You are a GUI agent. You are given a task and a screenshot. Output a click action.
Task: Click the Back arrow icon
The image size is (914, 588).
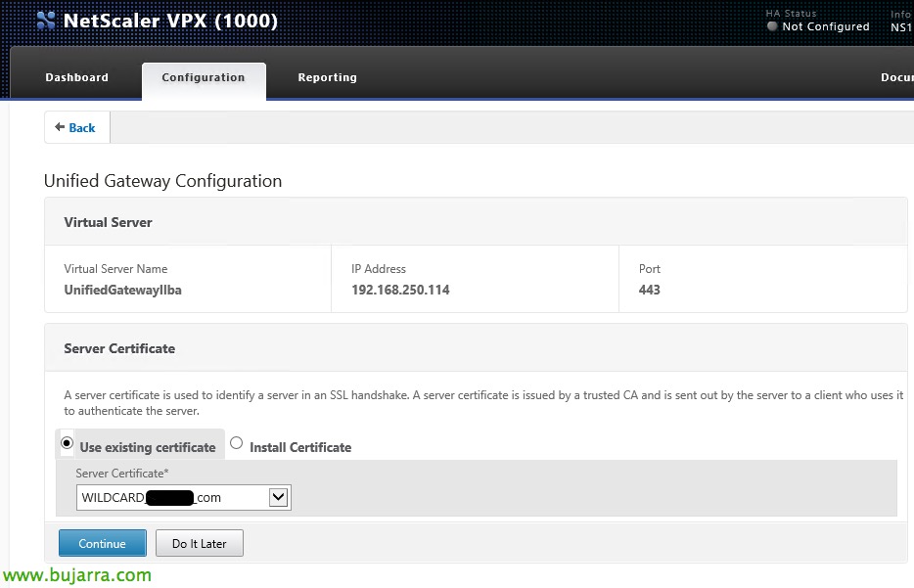coord(60,127)
